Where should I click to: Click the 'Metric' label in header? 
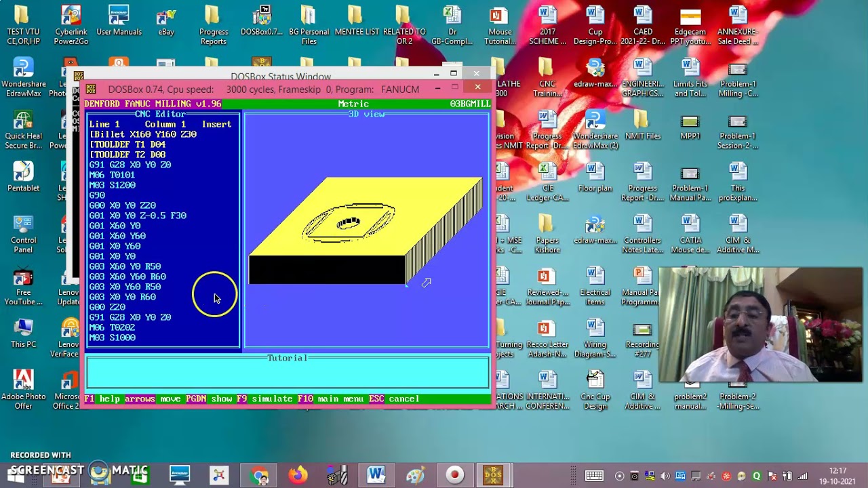click(353, 104)
